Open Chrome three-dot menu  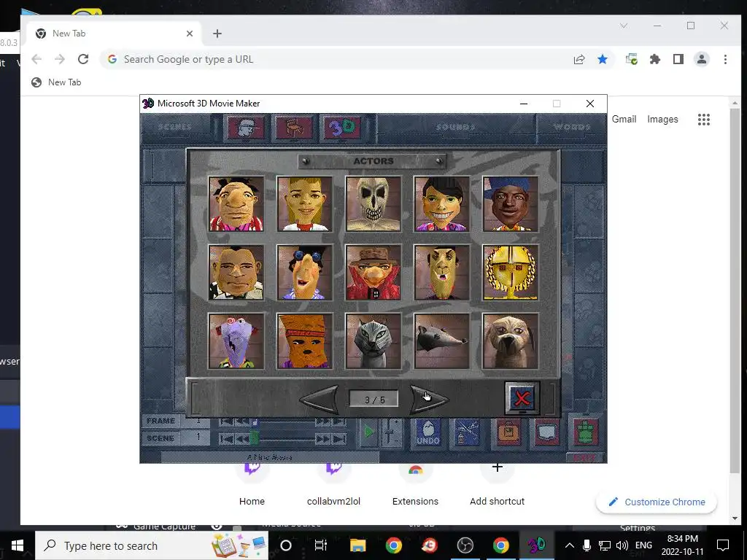pyautogui.click(x=725, y=59)
